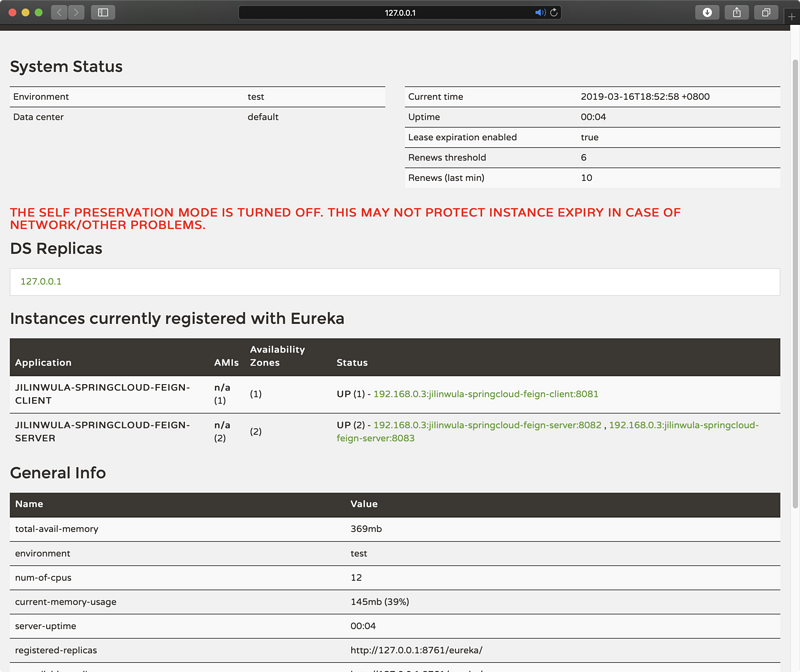Show the Safari sidebar
Screen dimensions: 800x672
pos(103,12)
